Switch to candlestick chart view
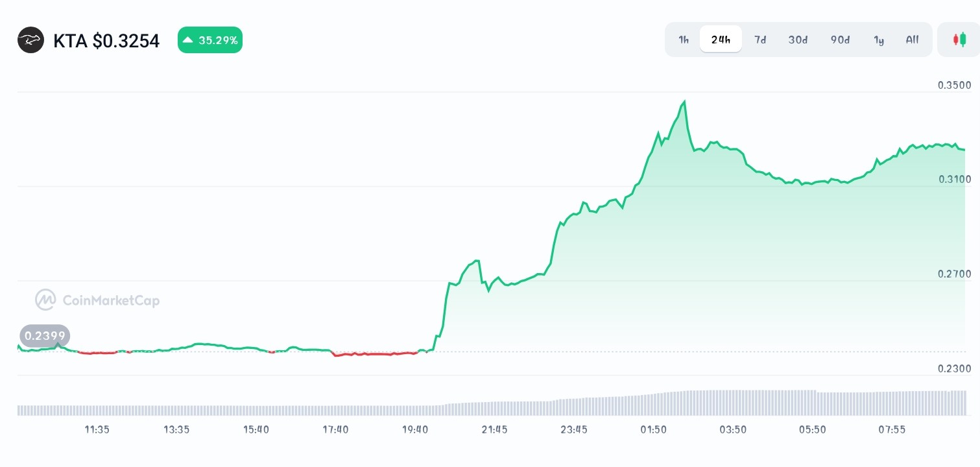 click(x=959, y=40)
